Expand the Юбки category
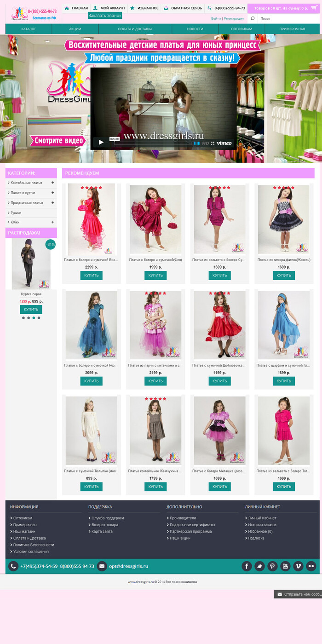Viewport: 322px width, 644px height. (53, 222)
